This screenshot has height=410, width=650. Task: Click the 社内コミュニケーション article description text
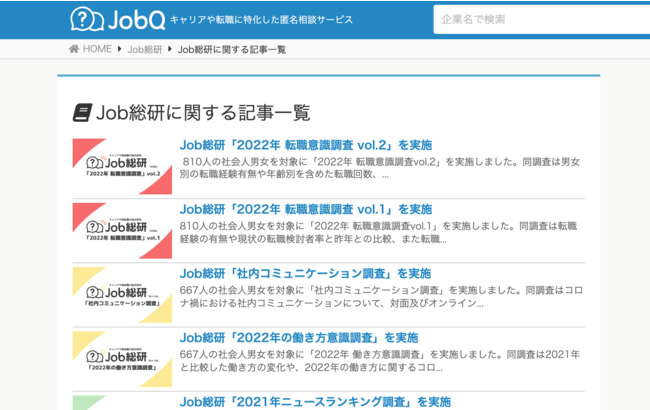pos(380,296)
